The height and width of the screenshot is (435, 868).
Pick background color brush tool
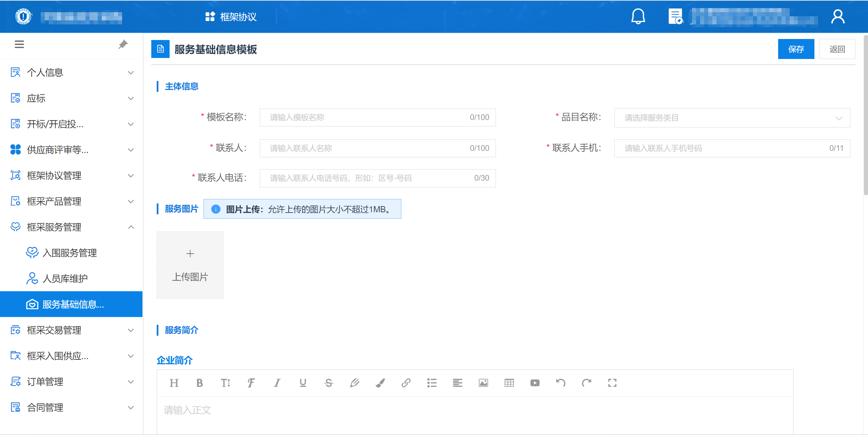tap(380, 383)
